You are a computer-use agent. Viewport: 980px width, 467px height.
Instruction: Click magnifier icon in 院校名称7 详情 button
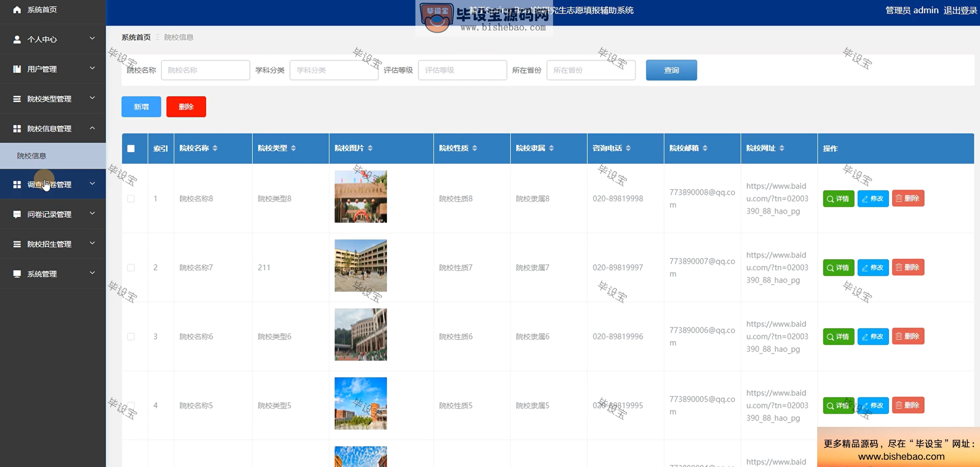pyautogui.click(x=830, y=268)
